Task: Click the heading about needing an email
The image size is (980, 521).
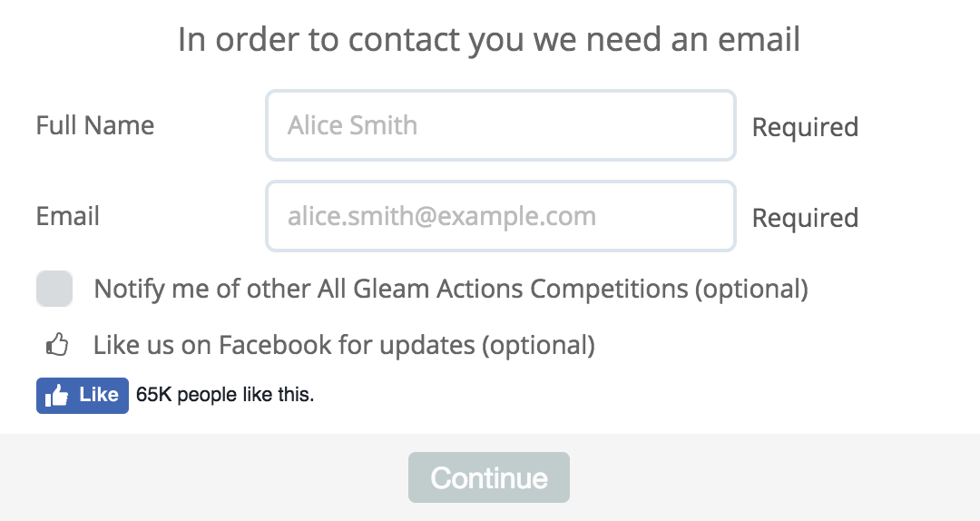Action: pyautogui.click(x=489, y=40)
